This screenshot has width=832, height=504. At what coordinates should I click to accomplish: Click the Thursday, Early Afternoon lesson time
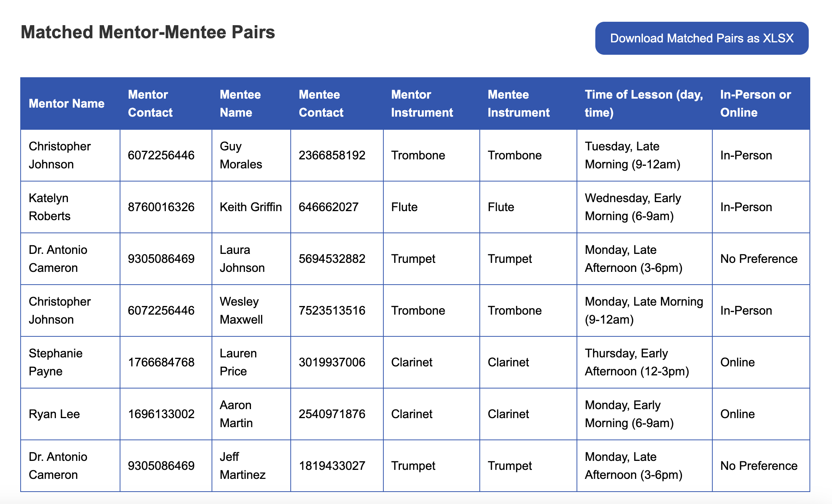click(637, 362)
